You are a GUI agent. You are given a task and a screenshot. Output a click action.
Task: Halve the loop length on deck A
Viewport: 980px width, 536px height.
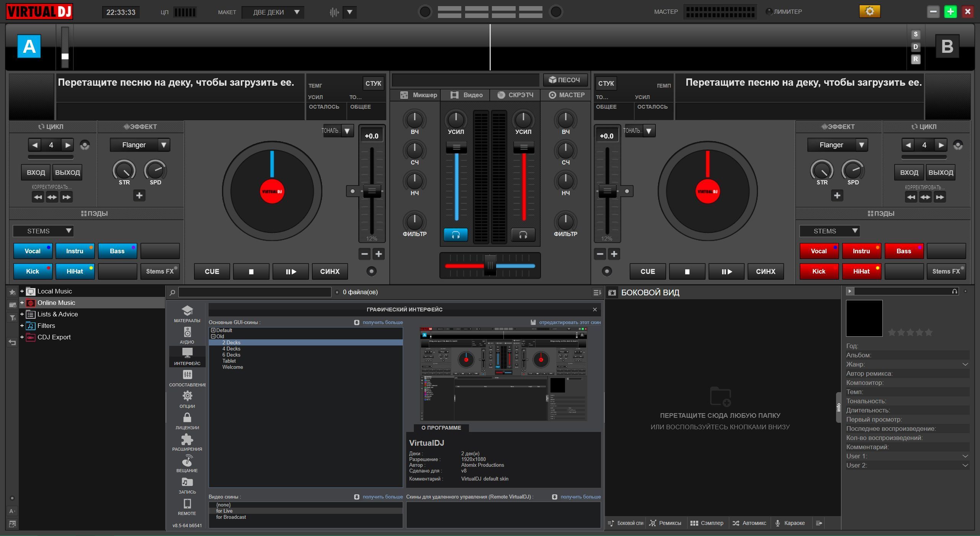pyautogui.click(x=35, y=145)
